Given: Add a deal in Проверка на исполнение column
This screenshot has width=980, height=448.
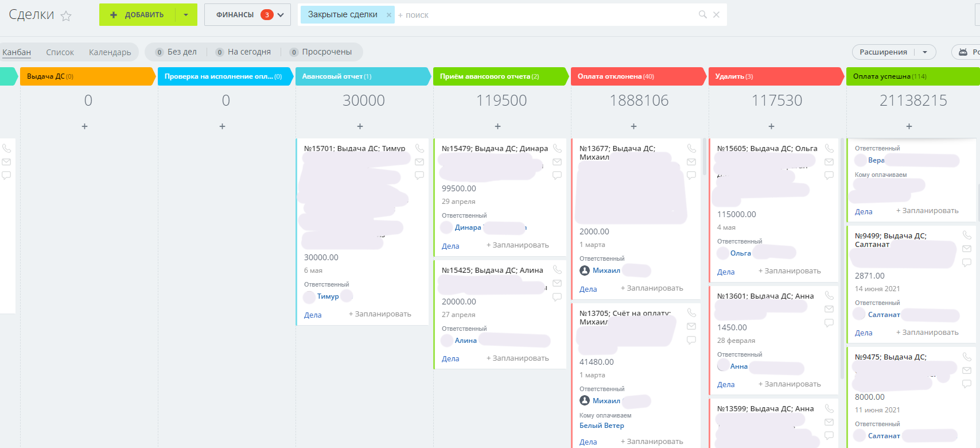Looking at the screenshot, I should 222,126.
